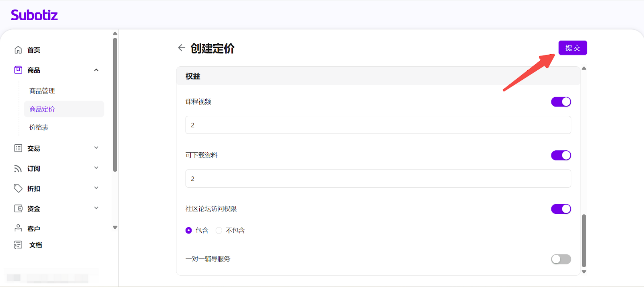Expand the 折扣 submenu arrow
Screen dimensions: 644x287
(96, 188)
